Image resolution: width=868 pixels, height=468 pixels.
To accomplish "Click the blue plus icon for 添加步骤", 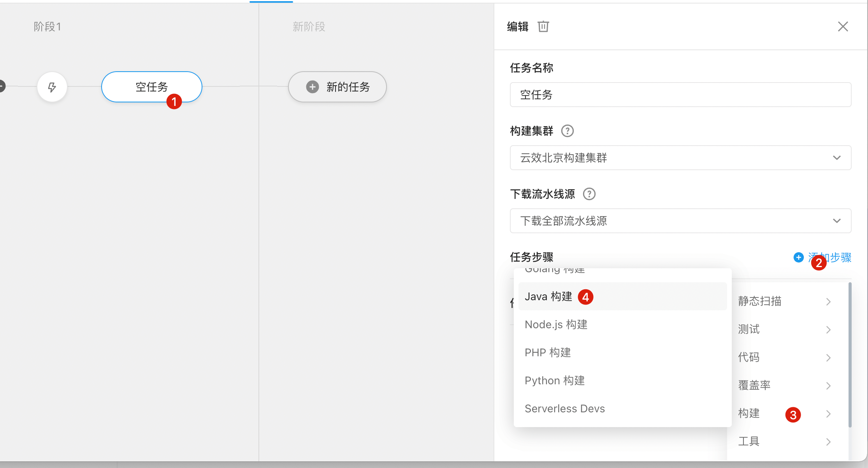I will pyautogui.click(x=798, y=257).
